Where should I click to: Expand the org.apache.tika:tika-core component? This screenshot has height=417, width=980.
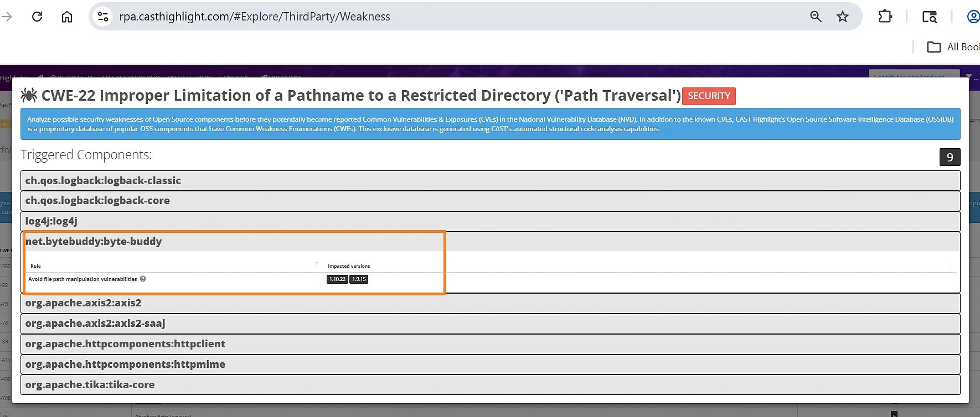pyautogui.click(x=490, y=385)
